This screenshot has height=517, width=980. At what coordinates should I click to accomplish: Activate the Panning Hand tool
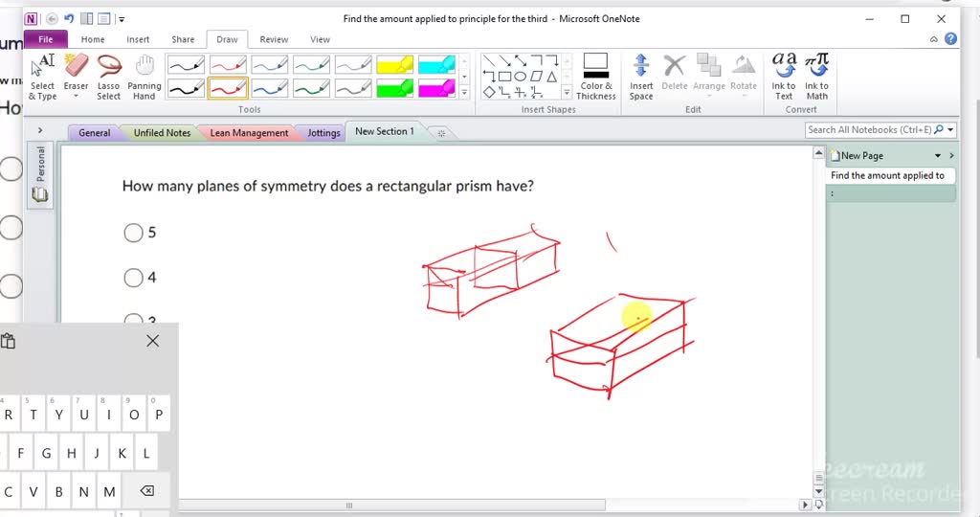point(144,78)
